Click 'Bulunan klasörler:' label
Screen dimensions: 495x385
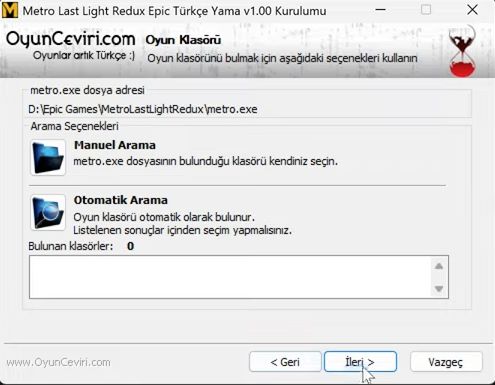point(71,246)
